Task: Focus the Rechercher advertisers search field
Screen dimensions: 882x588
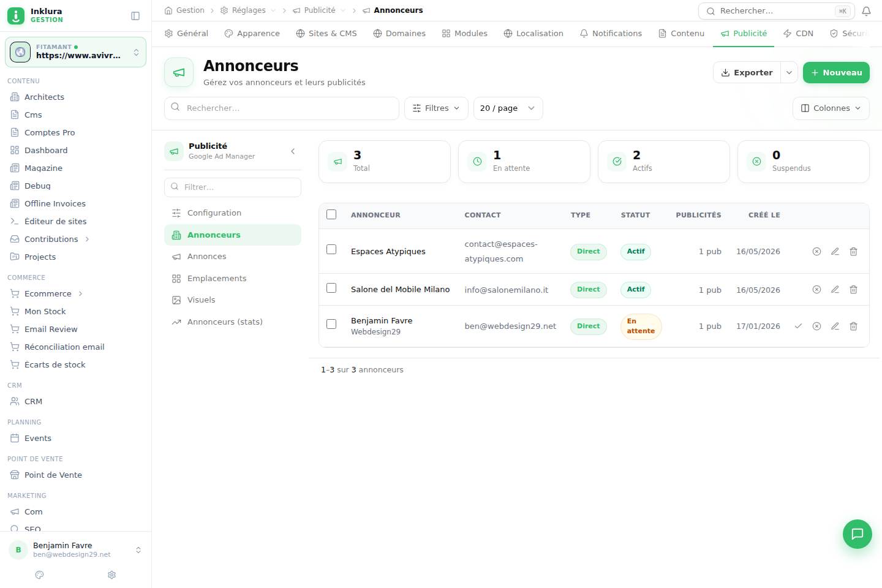Action: click(282, 108)
